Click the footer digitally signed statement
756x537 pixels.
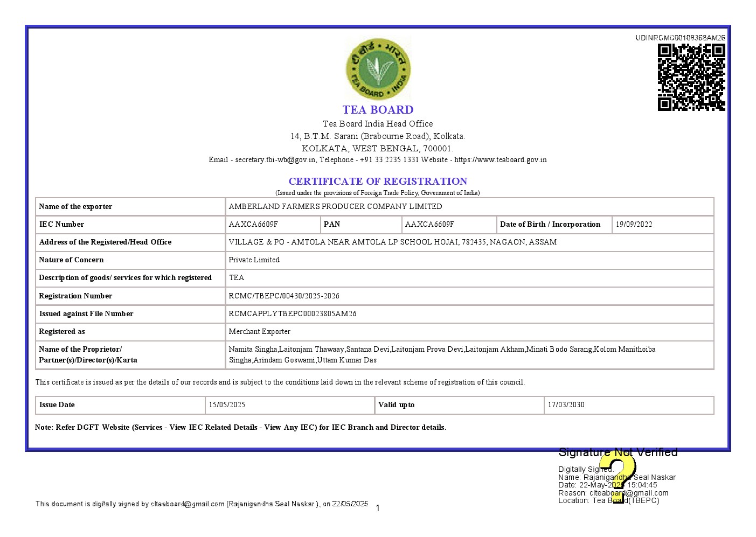202,504
